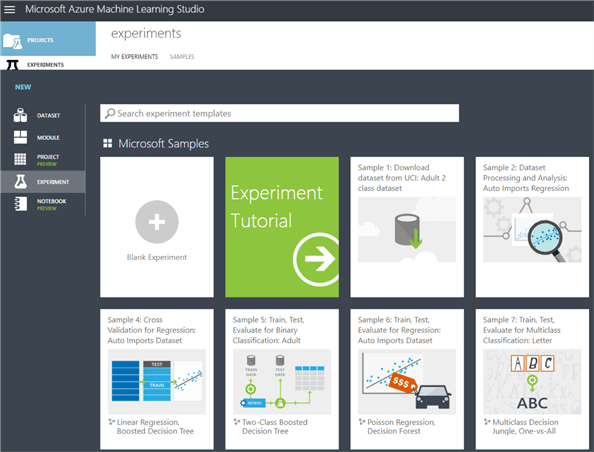Viewport: 594px width, 452px height.
Task: Click the arrow icon on Experiment Tutorial
Action: pos(316,259)
